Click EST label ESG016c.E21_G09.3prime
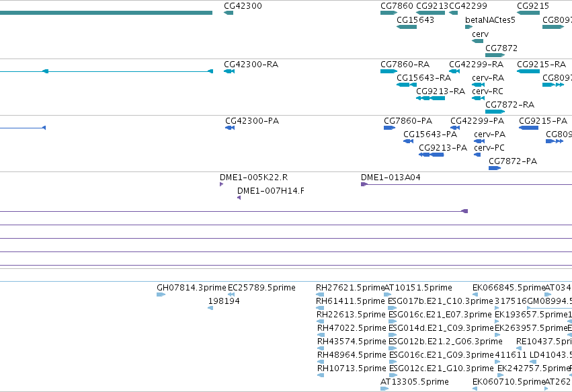Viewport: 572px width, 392px height. 442,355
